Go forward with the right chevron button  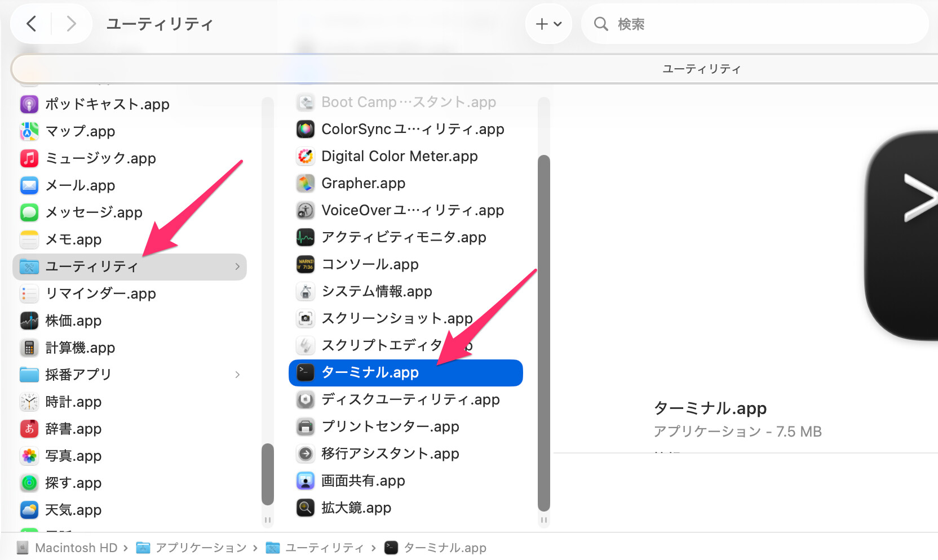71,24
